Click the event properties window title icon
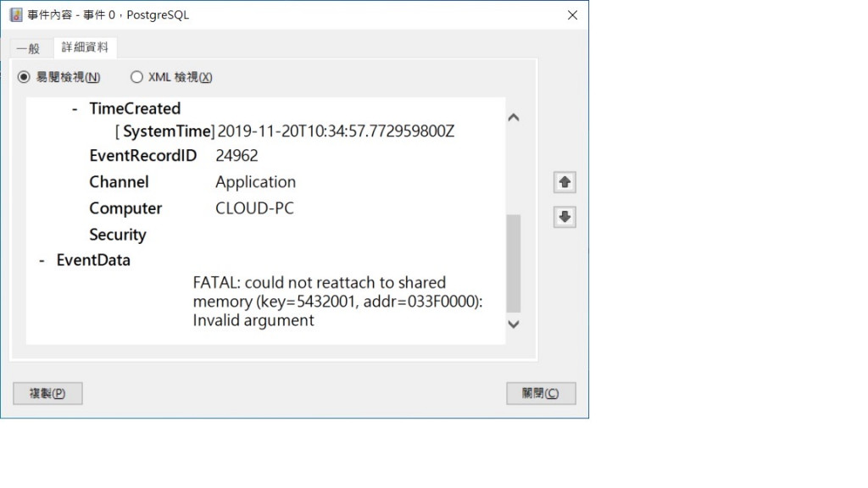 (16, 15)
